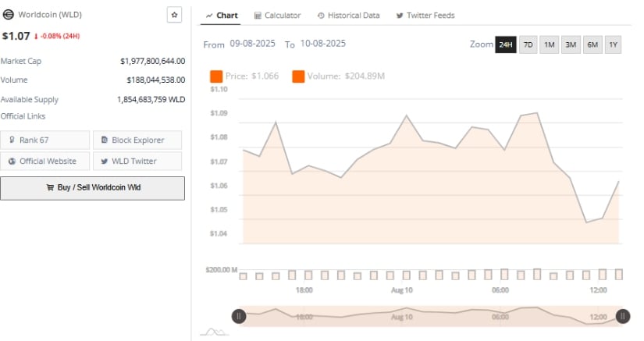Screen dimensions: 644x341
Task: Click the Available Supply label
Action: tap(30, 100)
